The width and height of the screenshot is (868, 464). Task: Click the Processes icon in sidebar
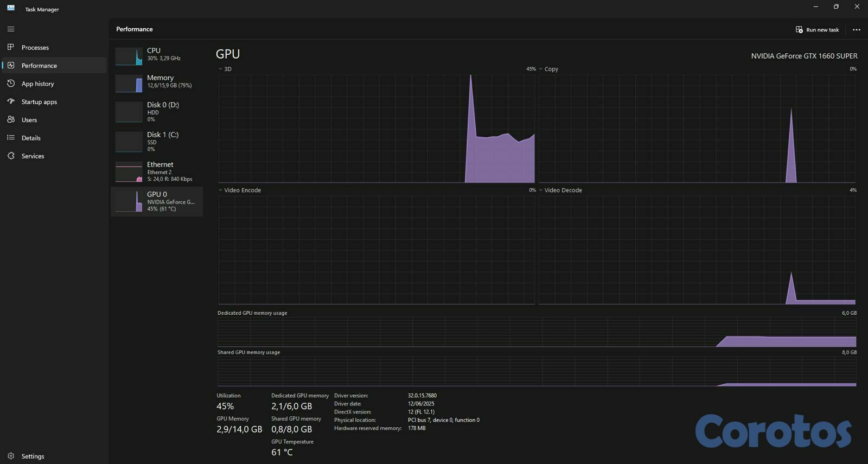point(11,47)
